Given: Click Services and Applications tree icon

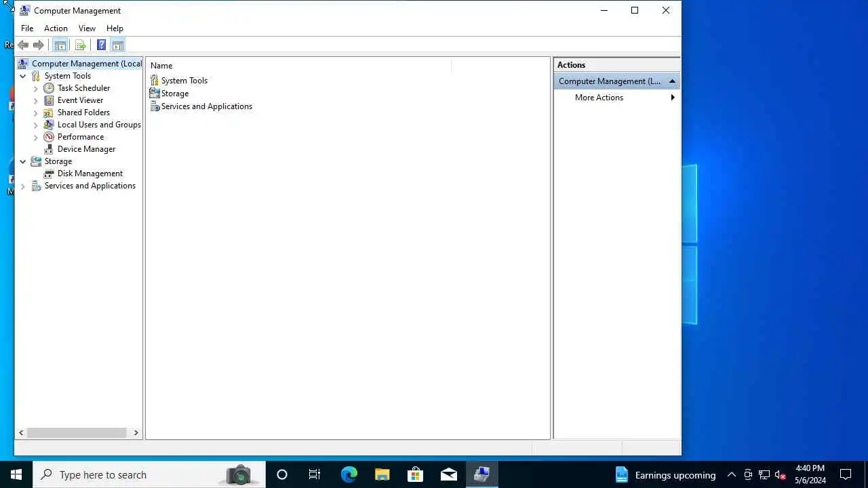Looking at the screenshot, I should [36, 186].
